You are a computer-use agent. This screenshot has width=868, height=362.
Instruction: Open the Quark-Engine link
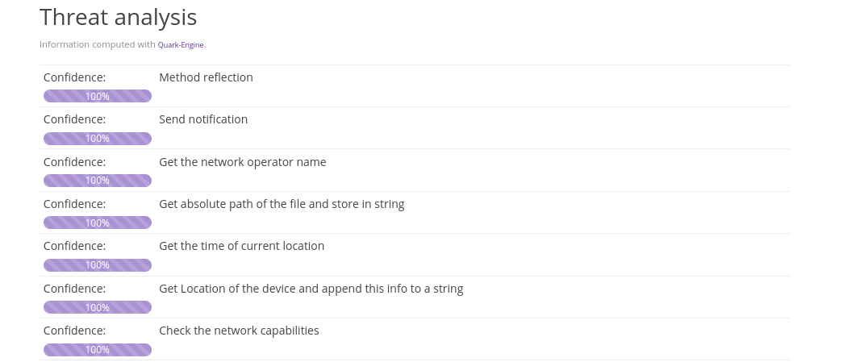click(181, 45)
